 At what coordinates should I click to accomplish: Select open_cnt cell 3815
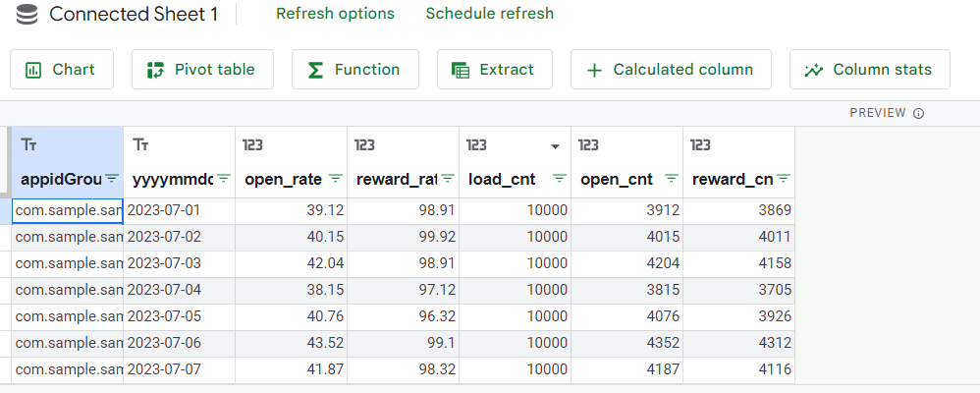[626, 291]
